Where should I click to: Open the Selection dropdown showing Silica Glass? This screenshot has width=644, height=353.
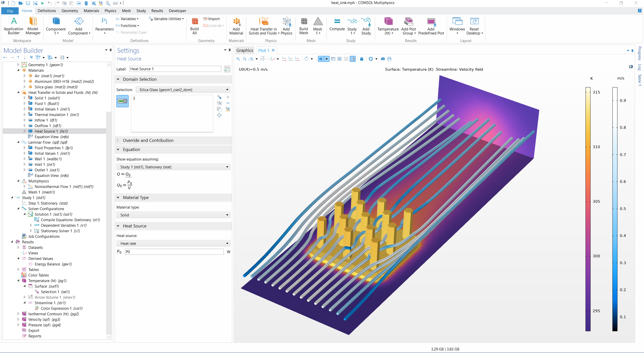pos(183,90)
